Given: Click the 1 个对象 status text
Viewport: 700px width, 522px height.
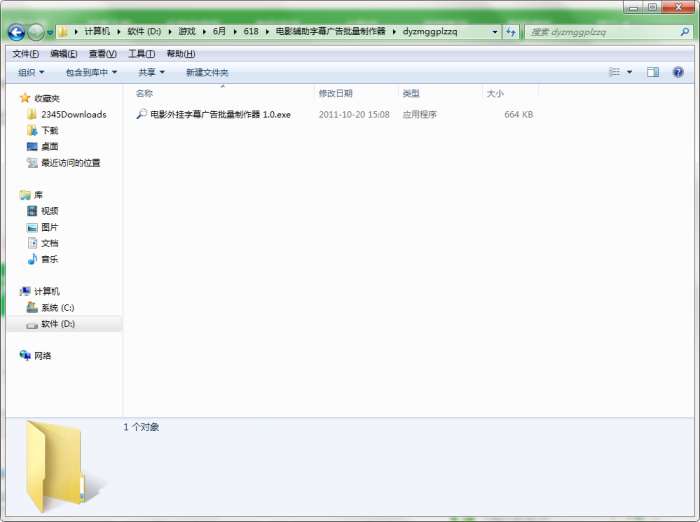Looking at the screenshot, I should pos(142,427).
